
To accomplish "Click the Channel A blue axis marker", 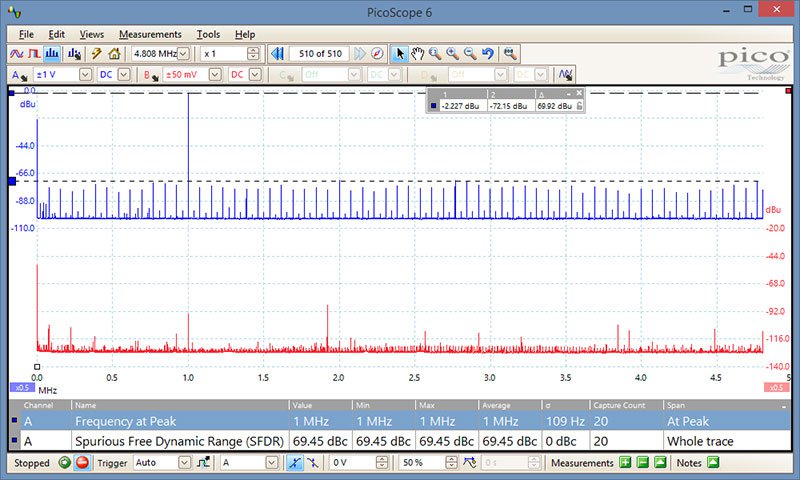I will point(11,181).
